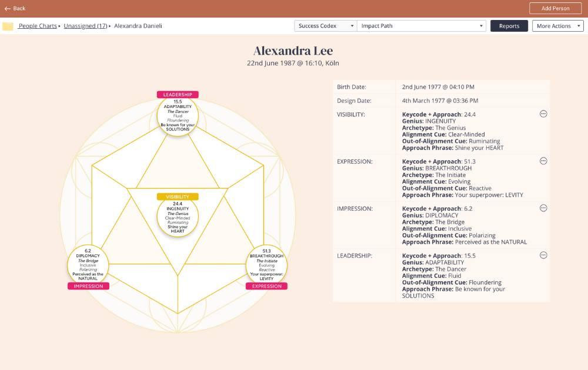Image resolution: width=588 pixels, height=370 pixels.
Task: Open the IMPRESSION row options ellipsis
Action: coord(543,208)
